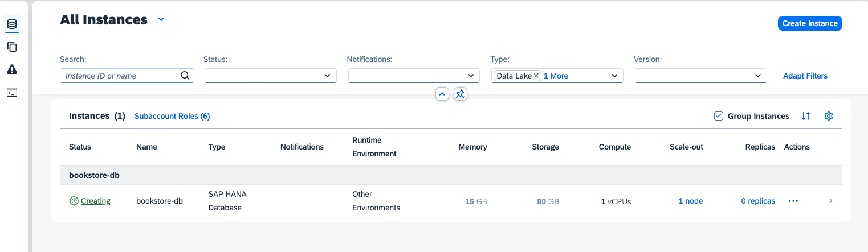Open the sort instances icon
Image resolution: width=868 pixels, height=252 pixels.
805,116
